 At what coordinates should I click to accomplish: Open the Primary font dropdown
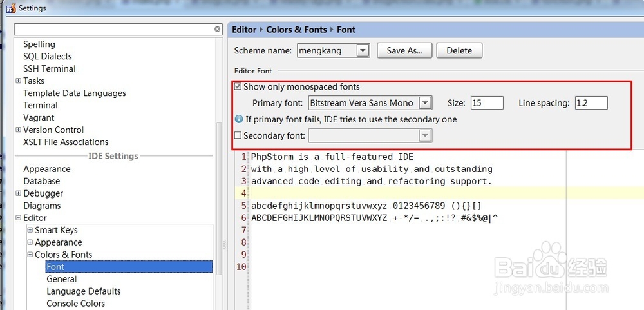[x=426, y=102]
